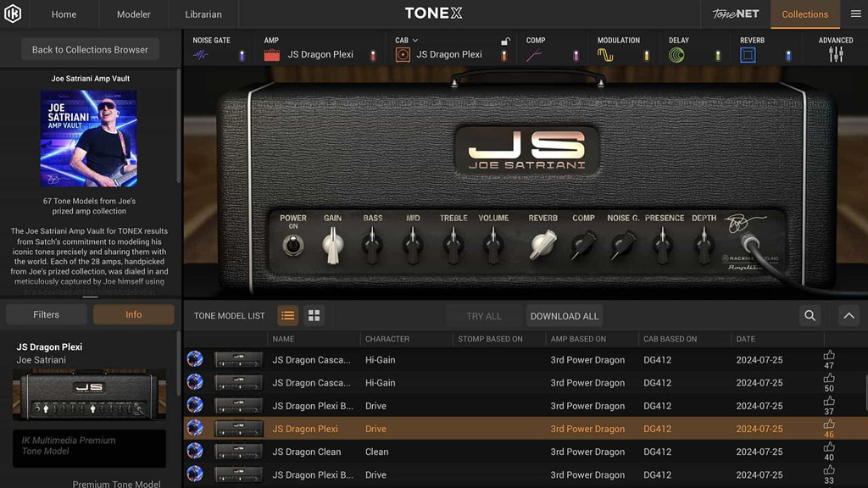Image resolution: width=868 pixels, height=488 pixels.
Task: Click the Modulation wave icon
Action: pyautogui.click(x=605, y=55)
